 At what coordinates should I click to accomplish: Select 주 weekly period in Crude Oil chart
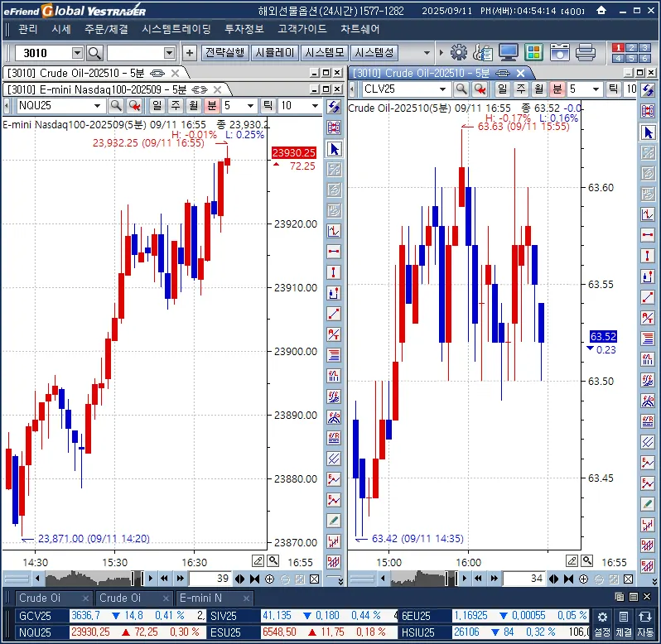pyautogui.click(x=521, y=89)
